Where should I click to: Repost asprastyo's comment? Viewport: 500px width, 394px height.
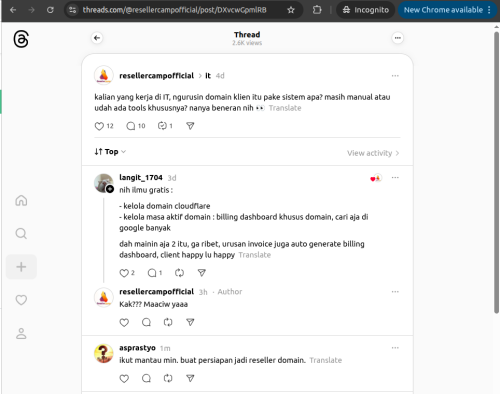click(x=168, y=378)
